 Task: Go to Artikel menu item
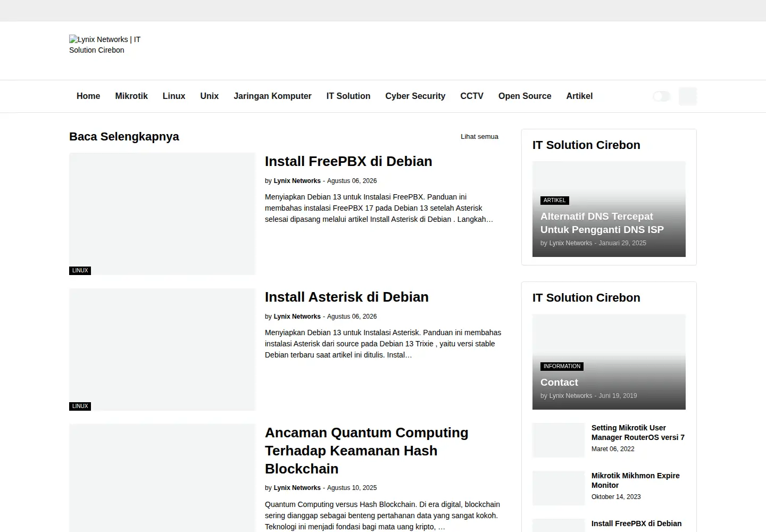(579, 96)
